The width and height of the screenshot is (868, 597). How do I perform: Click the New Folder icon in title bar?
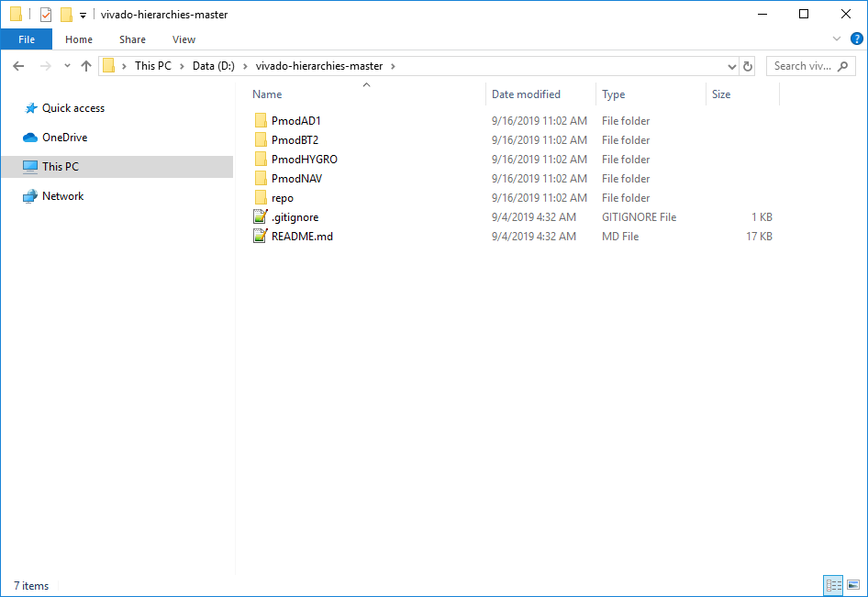pyautogui.click(x=66, y=15)
